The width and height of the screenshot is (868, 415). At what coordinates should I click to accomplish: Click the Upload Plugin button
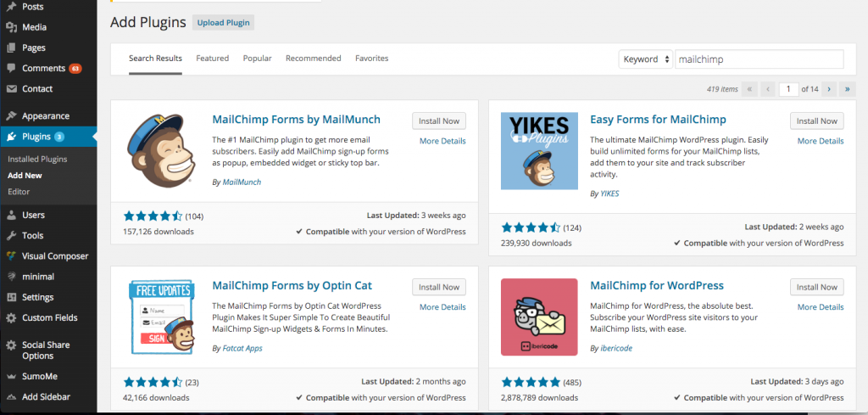click(224, 23)
